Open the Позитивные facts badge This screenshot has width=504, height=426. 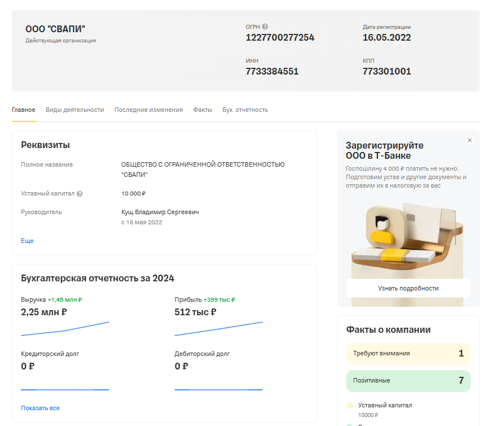(408, 381)
